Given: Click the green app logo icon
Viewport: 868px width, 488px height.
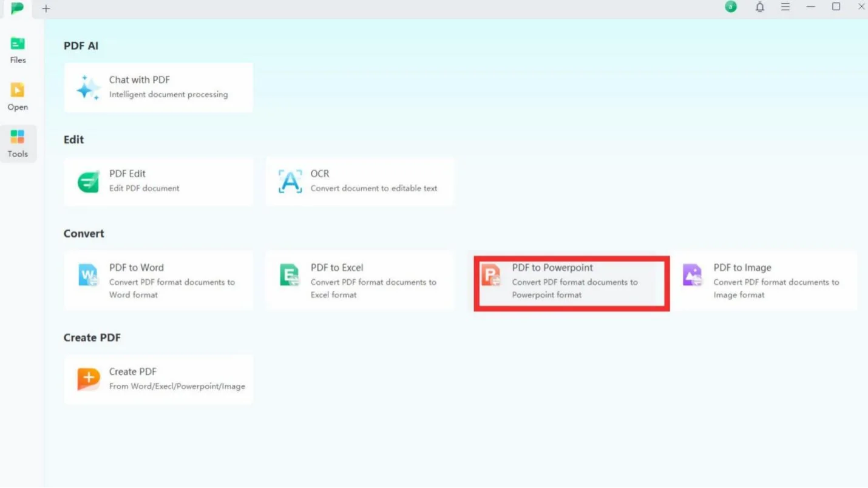Looking at the screenshot, I should coord(17,8).
